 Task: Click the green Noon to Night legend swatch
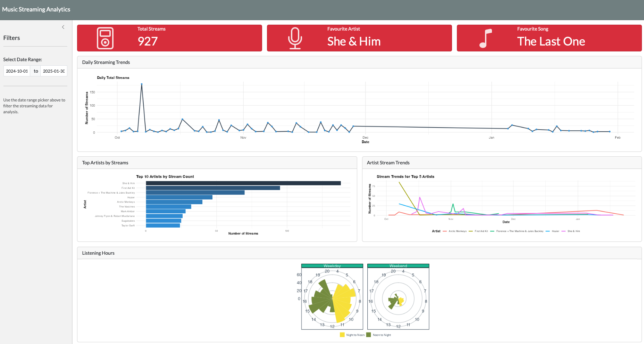[369, 335]
